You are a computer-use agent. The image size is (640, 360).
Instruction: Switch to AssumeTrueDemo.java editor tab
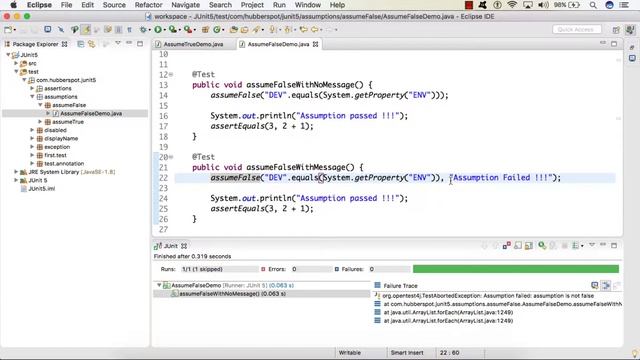click(x=193, y=44)
